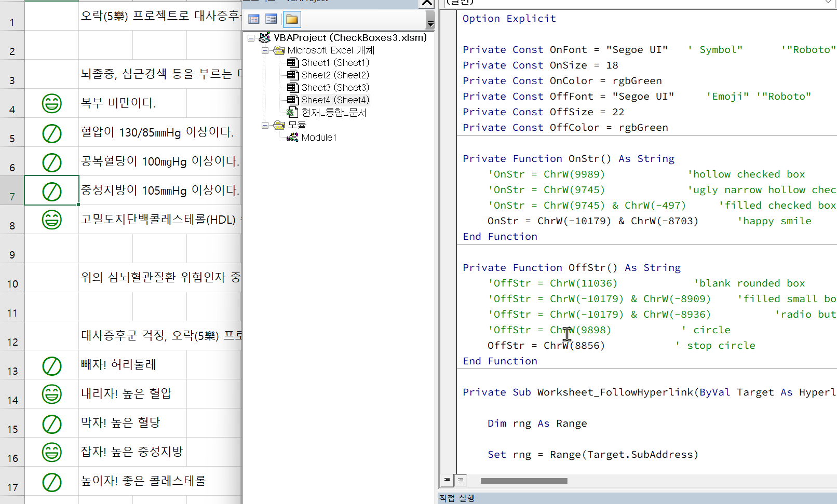Click the Sheet1 worksheet icon in the tree
Screen dimensions: 837x504
point(293,63)
